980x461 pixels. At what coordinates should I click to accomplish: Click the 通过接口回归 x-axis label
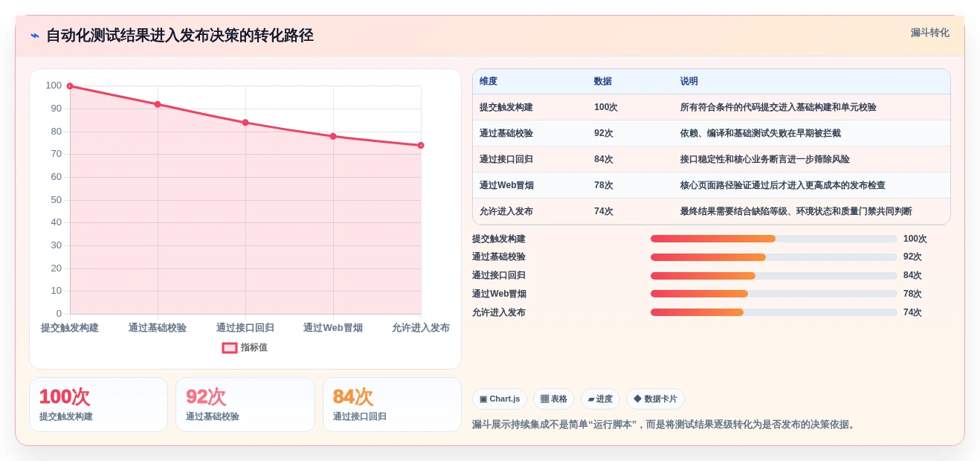[x=245, y=328]
